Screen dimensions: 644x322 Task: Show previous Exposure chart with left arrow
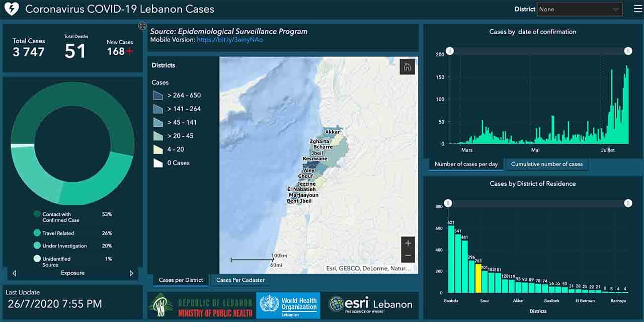click(x=14, y=273)
